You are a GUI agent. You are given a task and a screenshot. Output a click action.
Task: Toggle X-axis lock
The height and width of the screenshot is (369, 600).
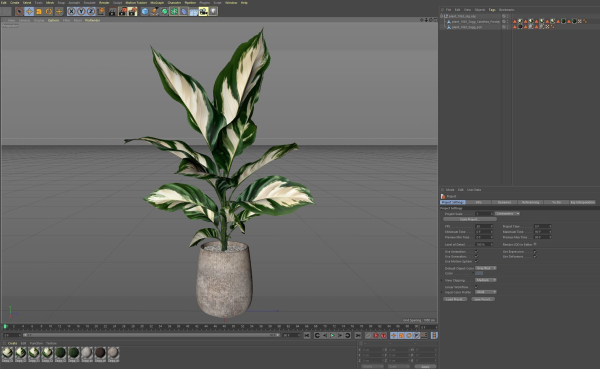click(x=71, y=11)
